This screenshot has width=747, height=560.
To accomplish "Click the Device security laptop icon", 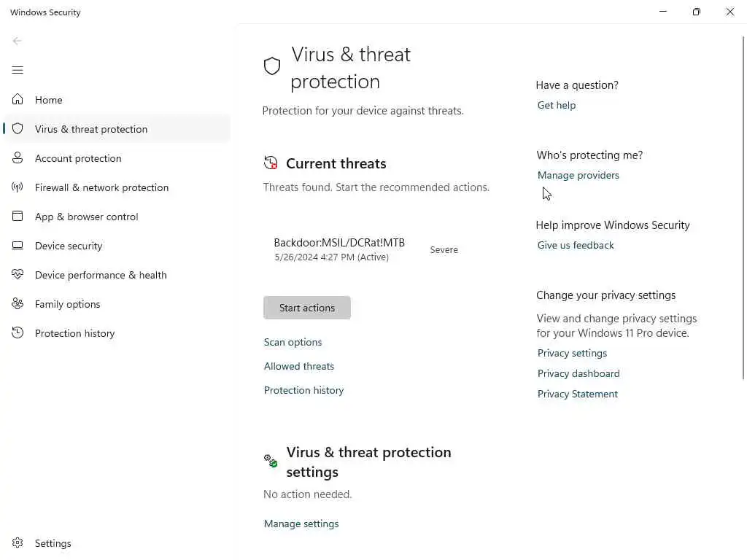I will [18, 246].
